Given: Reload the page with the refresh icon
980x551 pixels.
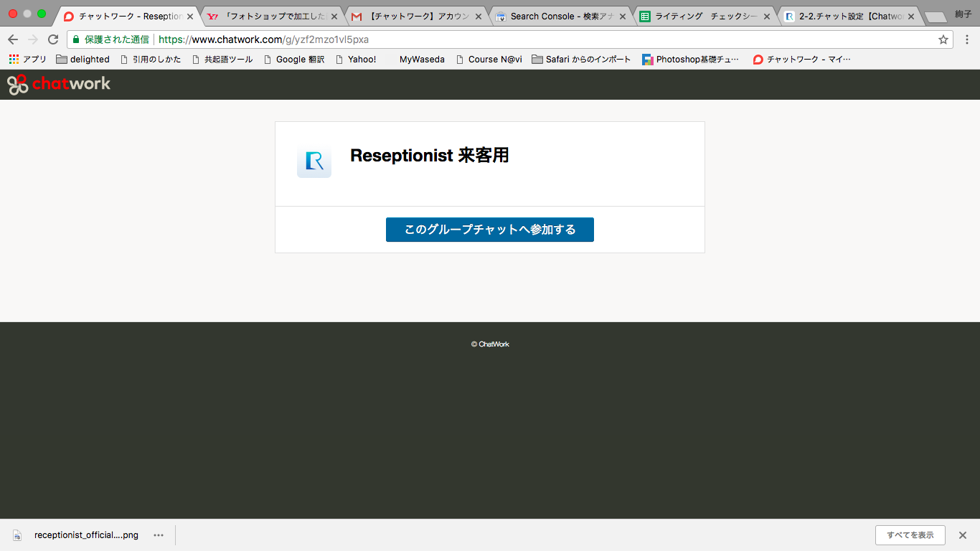Looking at the screenshot, I should pyautogui.click(x=53, y=39).
